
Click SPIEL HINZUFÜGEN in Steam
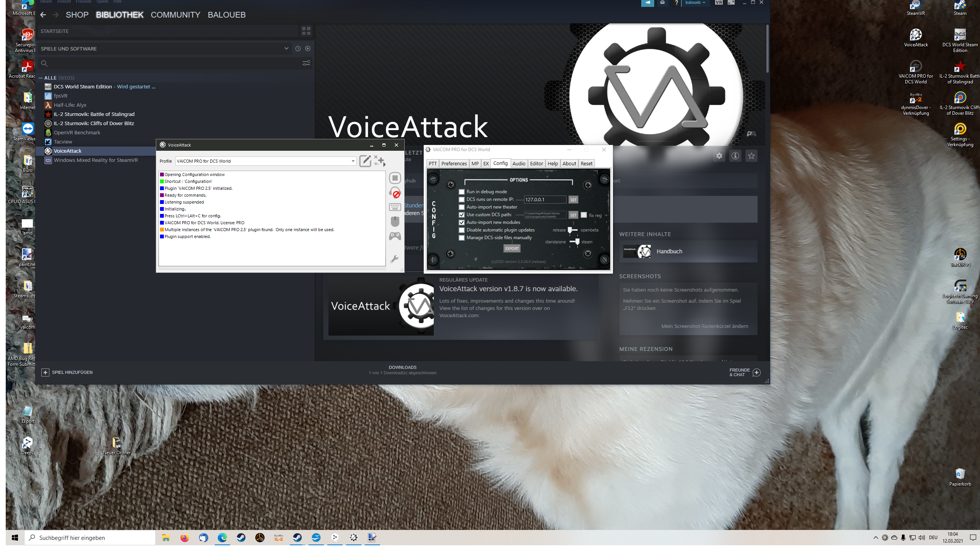pos(67,372)
